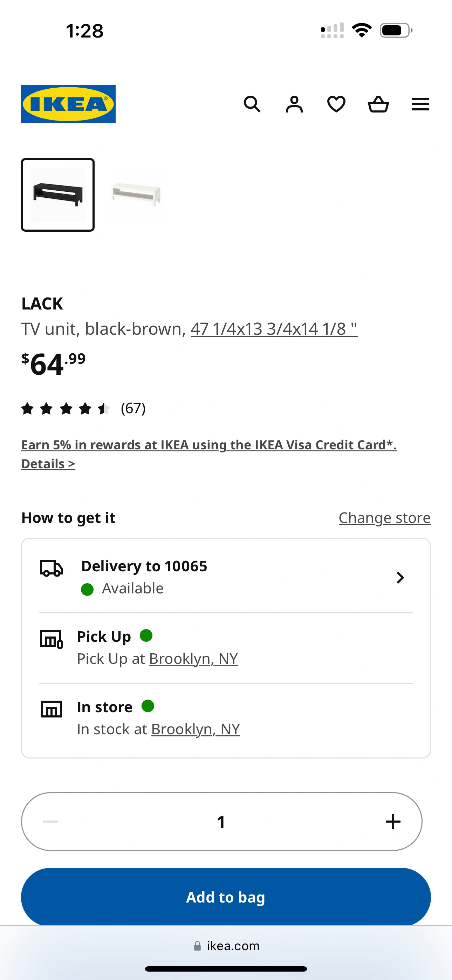Select the black-brown TV unit thumbnail
452x980 pixels.
pyautogui.click(x=58, y=195)
